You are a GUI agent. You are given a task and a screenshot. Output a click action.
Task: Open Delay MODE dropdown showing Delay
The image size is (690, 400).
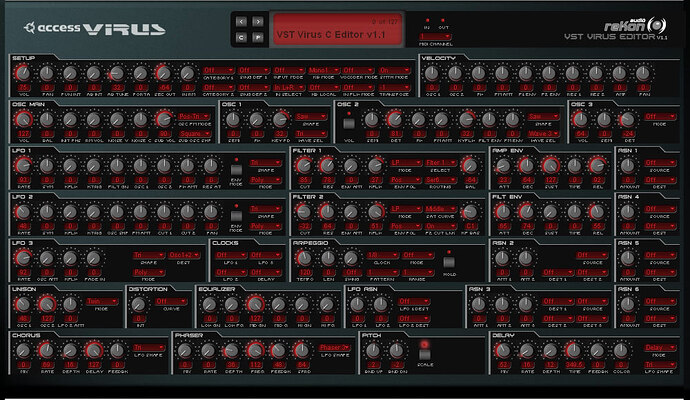click(660, 348)
